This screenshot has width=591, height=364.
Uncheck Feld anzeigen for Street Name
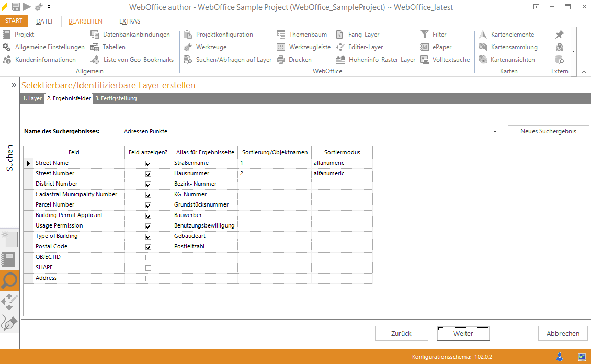coord(148,163)
